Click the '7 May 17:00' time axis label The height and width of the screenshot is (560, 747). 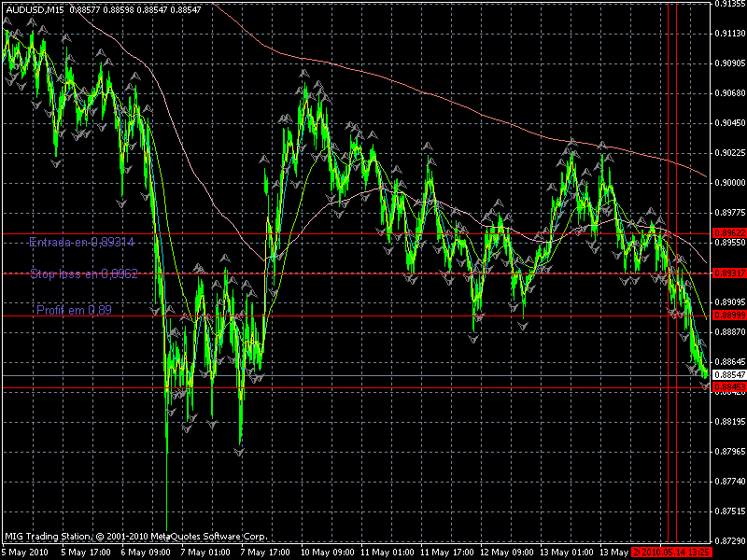[266, 552]
